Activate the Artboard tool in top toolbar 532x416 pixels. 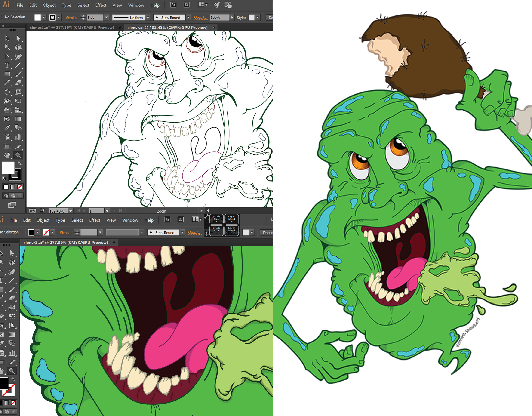(x=7, y=146)
